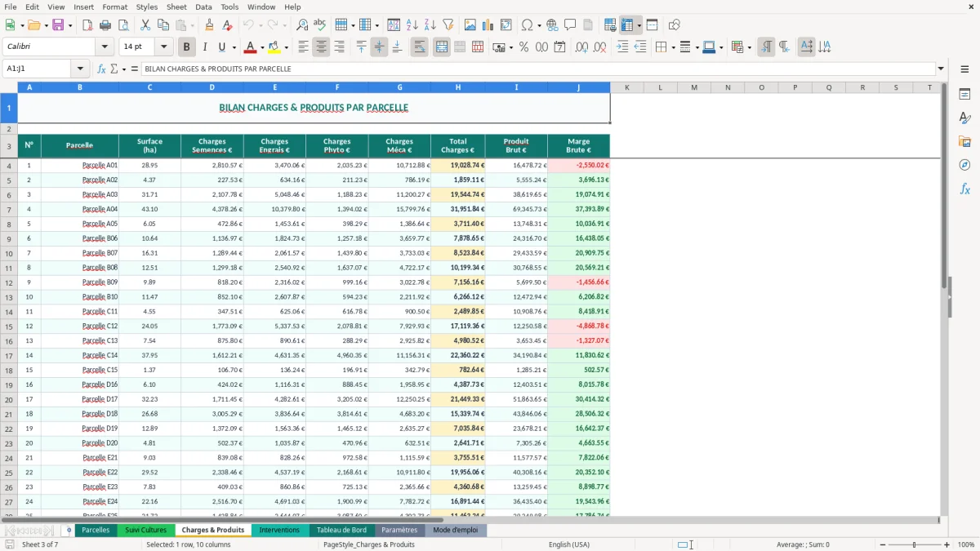Image resolution: width=980 pixels, height=551 pixels.
Task: Open the Sheet menu
Action: (x=176, y=7)
